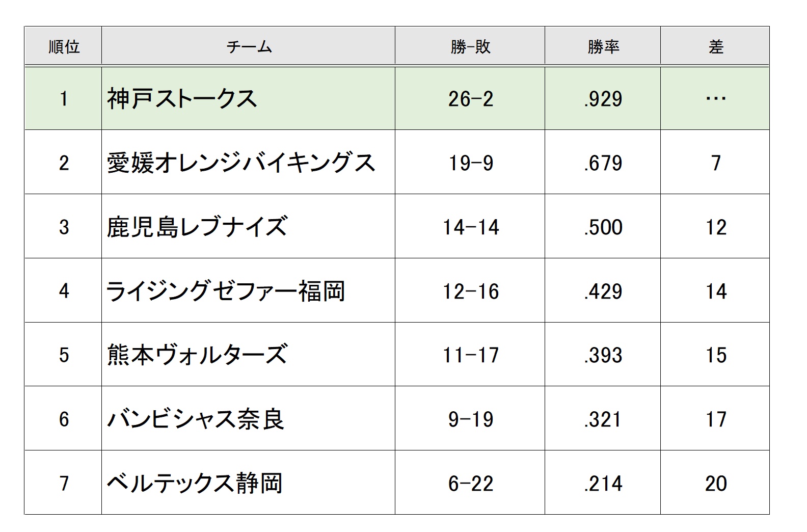Click the 鹿児島レブナイズ team cell
807x532 pixels.
197,227
